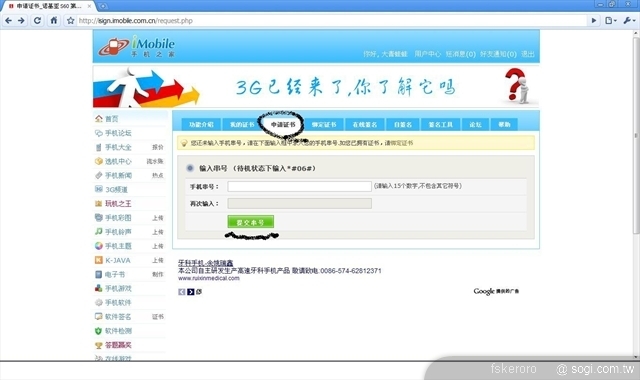Reload the page with the refresh icon

(37, 20)
